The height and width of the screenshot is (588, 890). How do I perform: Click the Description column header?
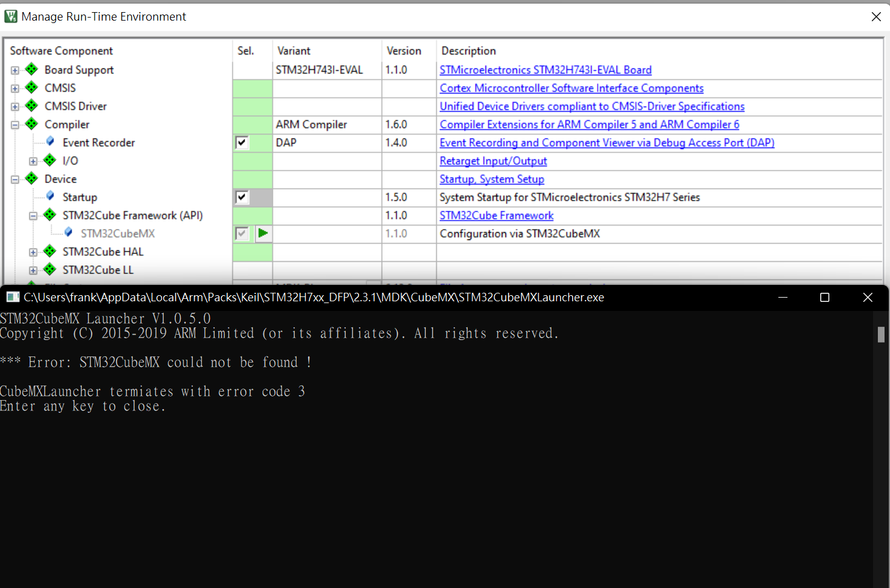click(x=659, y=51)
